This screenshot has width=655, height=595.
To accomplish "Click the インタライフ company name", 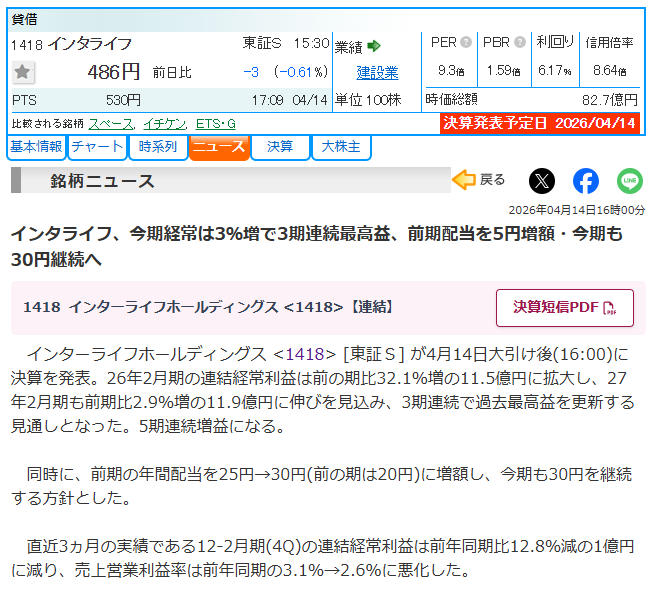I will (x=89, y=44).
